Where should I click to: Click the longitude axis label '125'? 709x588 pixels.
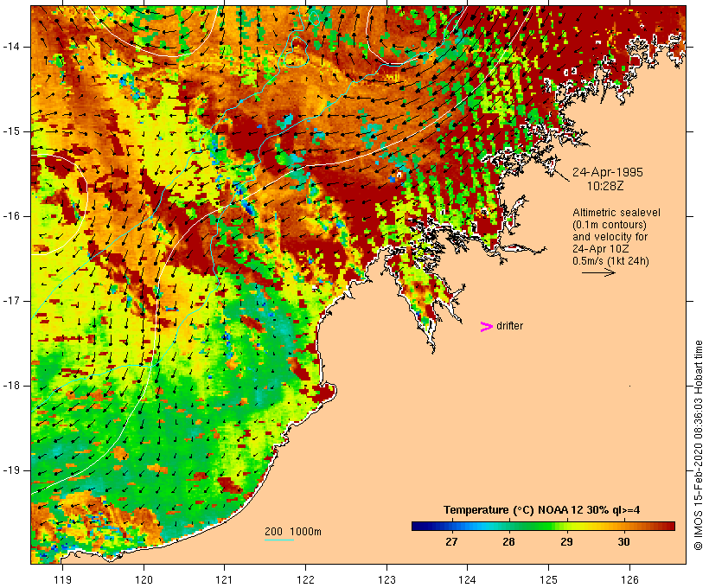pyautogui.click(x=549, y=579)
